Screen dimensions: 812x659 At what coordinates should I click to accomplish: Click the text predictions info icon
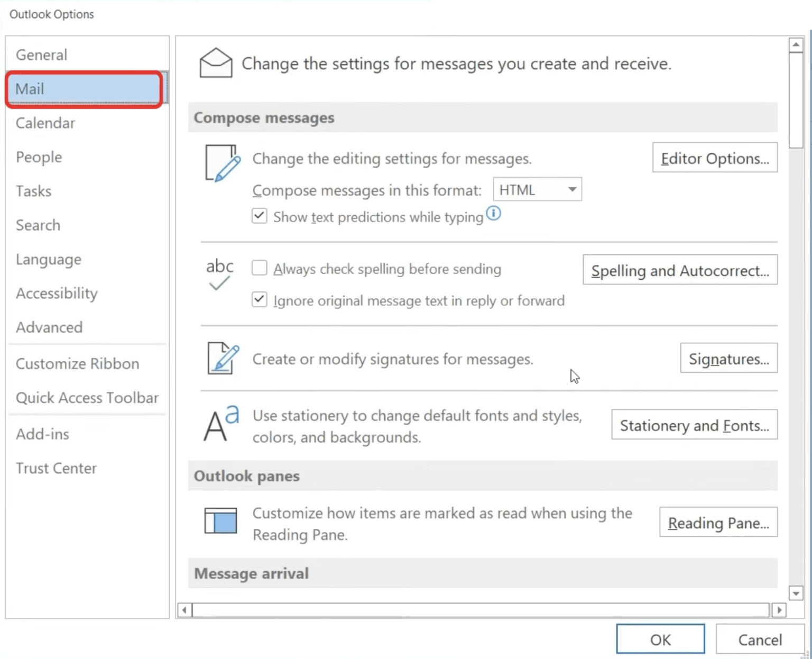(x=493, y=213)
